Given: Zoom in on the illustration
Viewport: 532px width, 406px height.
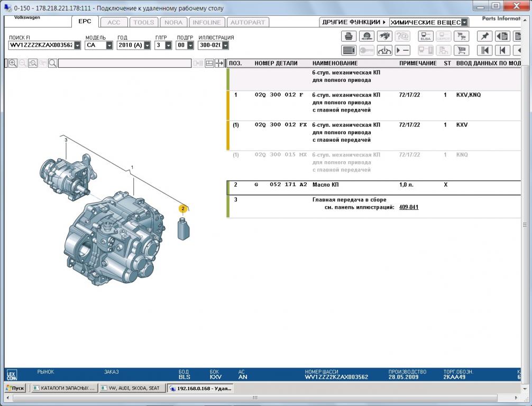Looking at the screenshot, I should [x=13, y=63].
